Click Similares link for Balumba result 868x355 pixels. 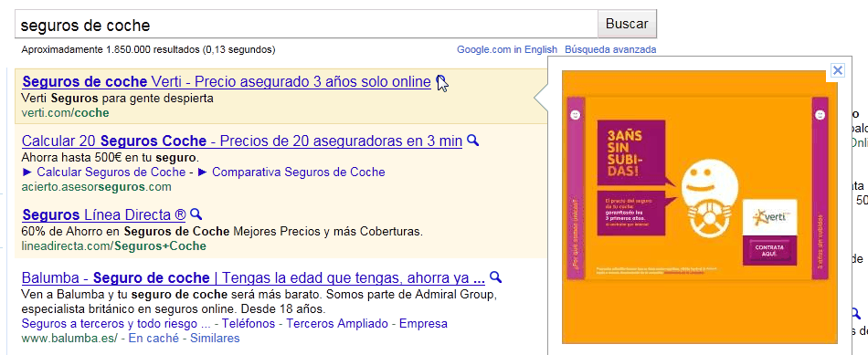click(215, 338)
